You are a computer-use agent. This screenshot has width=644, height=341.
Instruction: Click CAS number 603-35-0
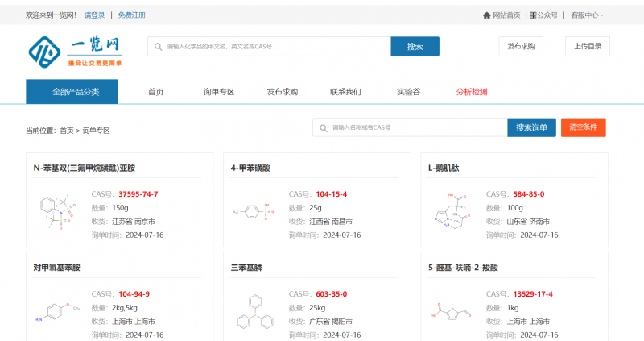pyautogui.click(x=332, y=294)
